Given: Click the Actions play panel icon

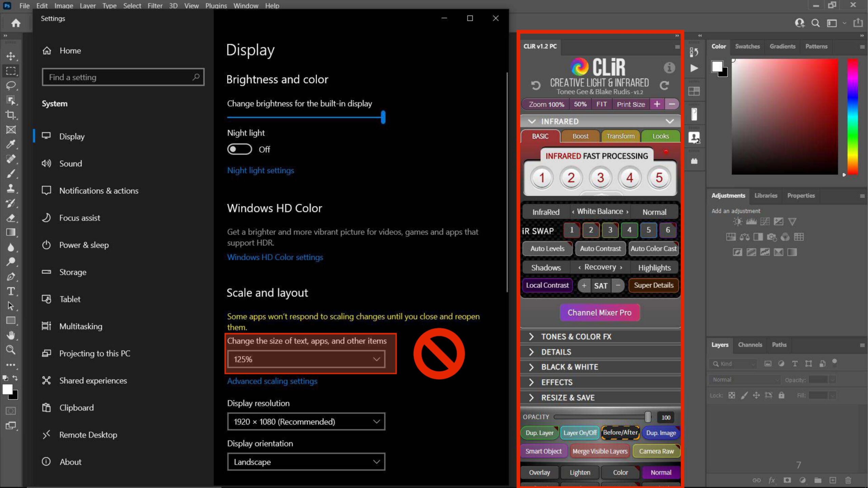Looking at the screenshot, I should point(694,68).
